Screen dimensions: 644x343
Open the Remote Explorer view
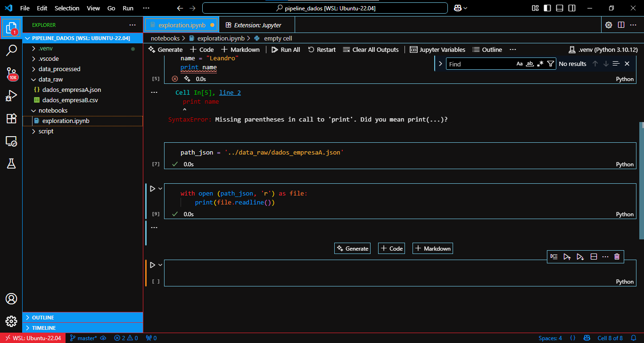11,141
